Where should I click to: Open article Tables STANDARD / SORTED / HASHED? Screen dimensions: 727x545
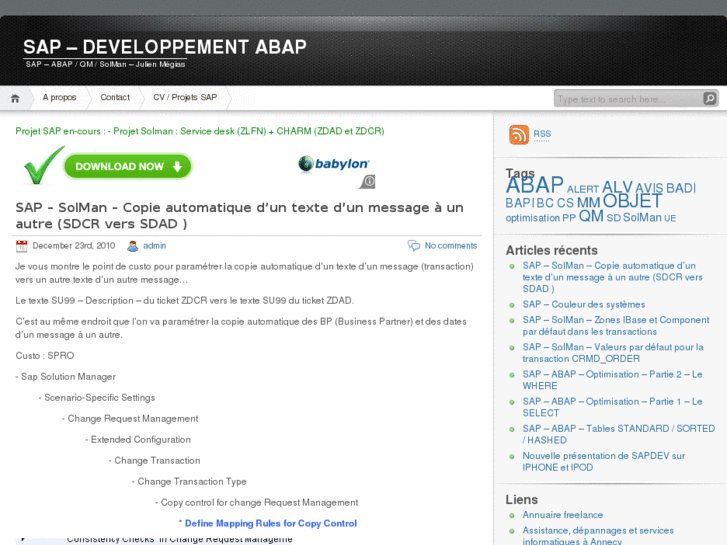pyautogui.click(x=619, y=434)
